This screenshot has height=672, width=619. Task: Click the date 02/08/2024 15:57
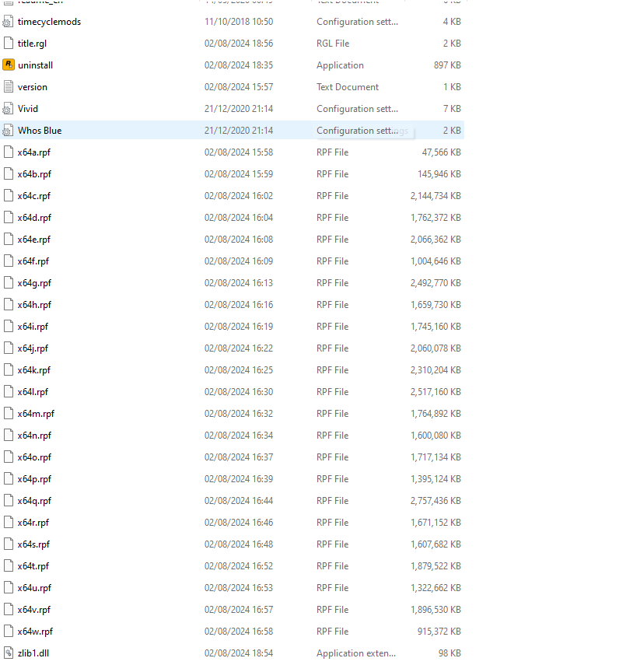[x=239, y=87]
